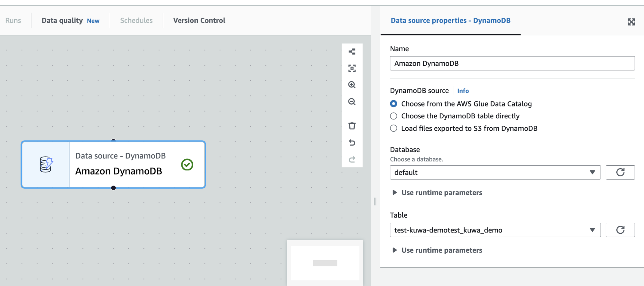Select Choose from the AWS Glue Data Catalog
Image resolution: width=644 pixels, height=286 pixels.
393,103
